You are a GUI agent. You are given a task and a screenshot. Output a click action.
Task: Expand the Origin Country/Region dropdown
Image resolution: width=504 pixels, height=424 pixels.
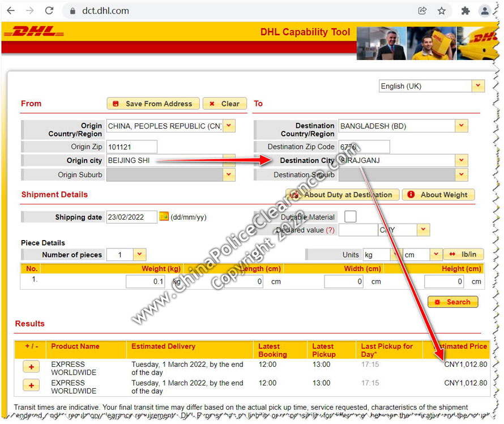coord(229,126)
